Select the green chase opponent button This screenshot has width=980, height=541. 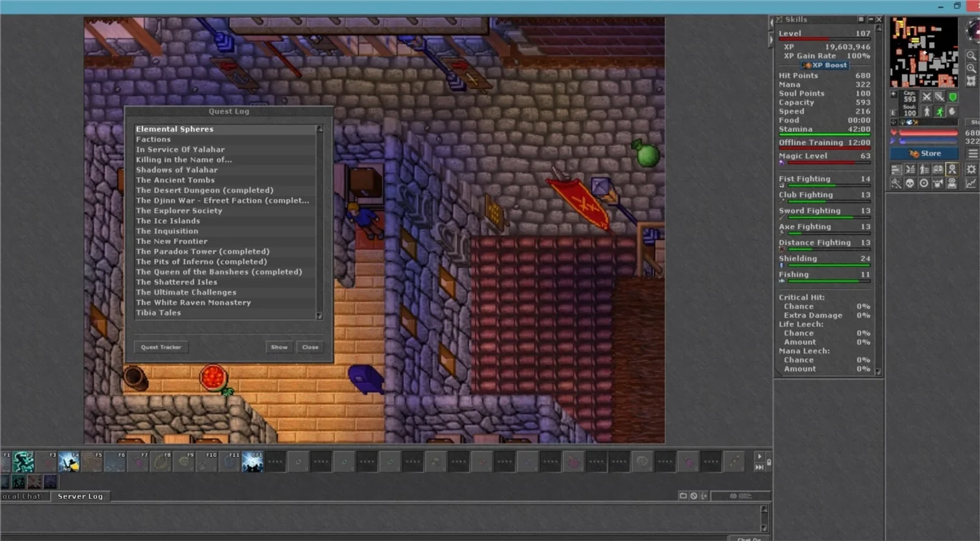tap(940, 112)
